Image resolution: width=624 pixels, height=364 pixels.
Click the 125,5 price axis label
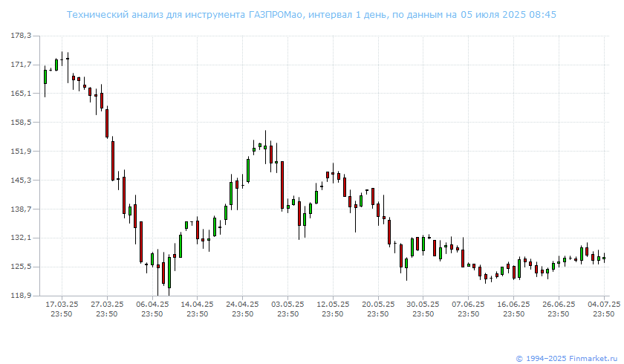[x=21, y=267]
